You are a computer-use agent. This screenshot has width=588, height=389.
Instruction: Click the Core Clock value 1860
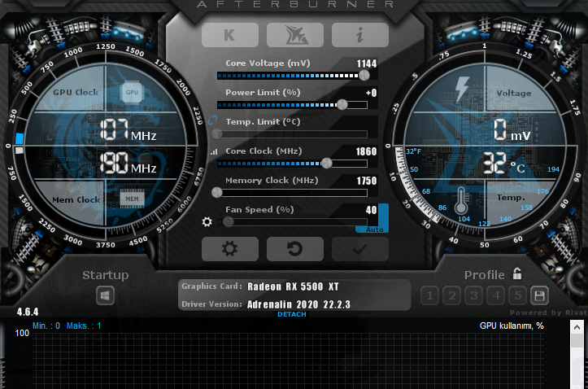(x=366, y=151)
